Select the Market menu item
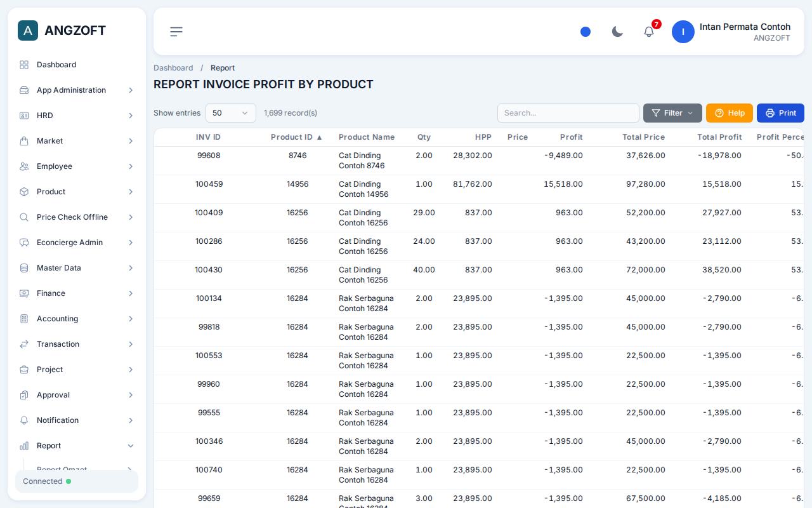 pos(77,141)
